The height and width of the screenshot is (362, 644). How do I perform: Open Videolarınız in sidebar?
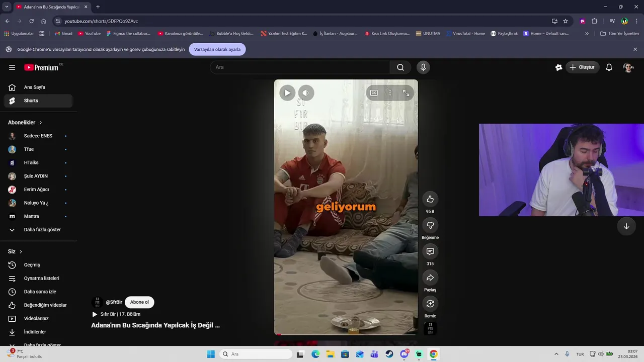click(38, 319)
